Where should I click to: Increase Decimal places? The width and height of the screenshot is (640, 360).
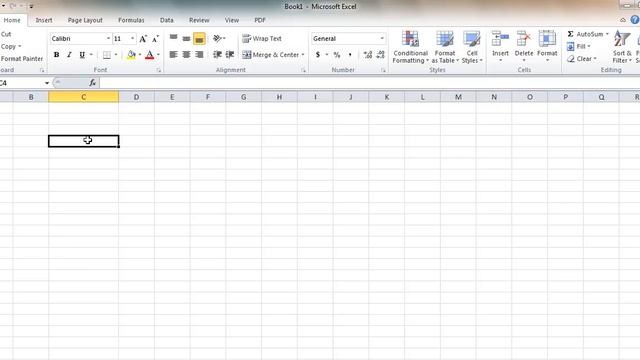[367, 55]
